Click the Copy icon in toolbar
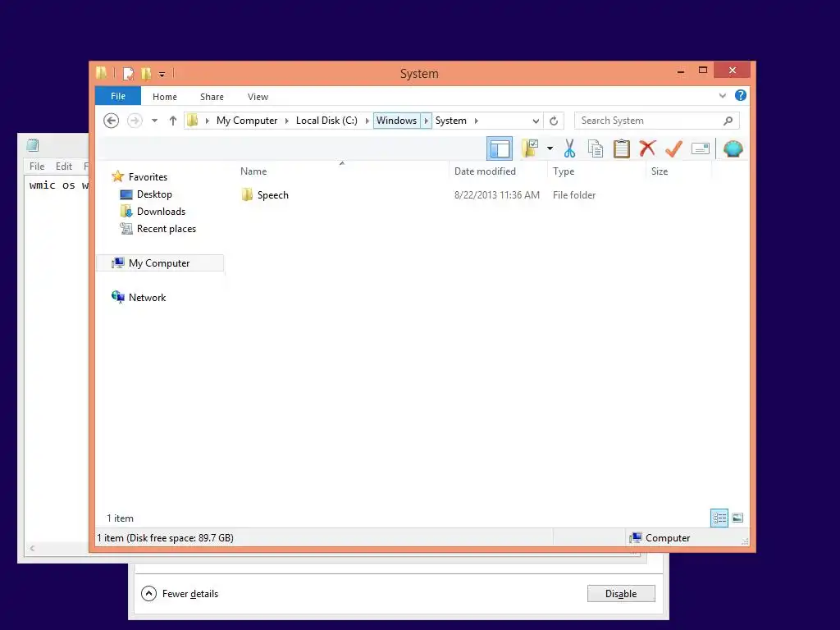 (596, 148)
